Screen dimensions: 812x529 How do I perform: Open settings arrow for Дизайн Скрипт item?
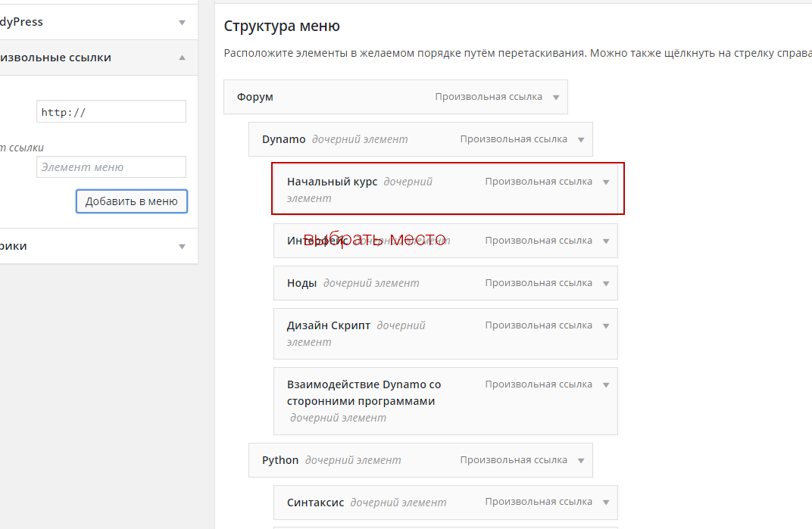pyautogui.click(x=606, y=326)
